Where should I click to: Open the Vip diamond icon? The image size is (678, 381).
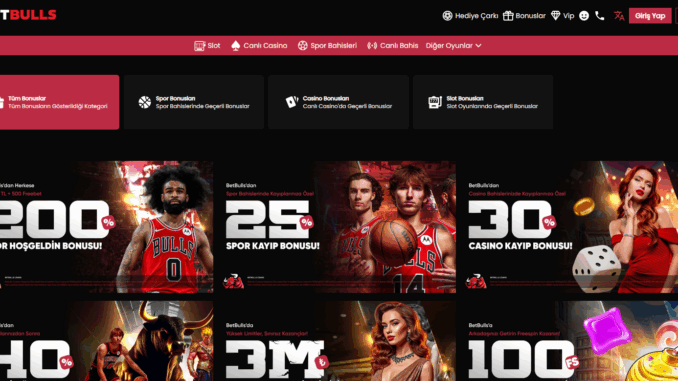coord(556,16)
